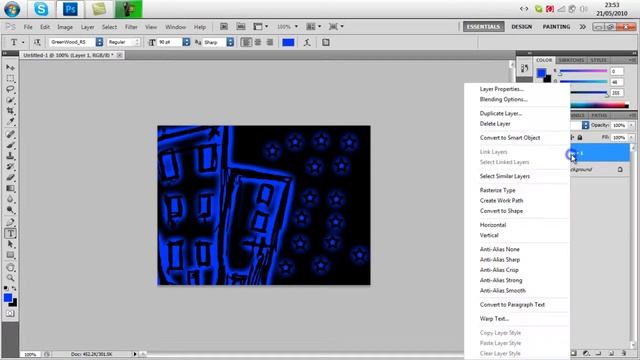Open the font size dropdown
640x360 pixels.
pos(186,42)
